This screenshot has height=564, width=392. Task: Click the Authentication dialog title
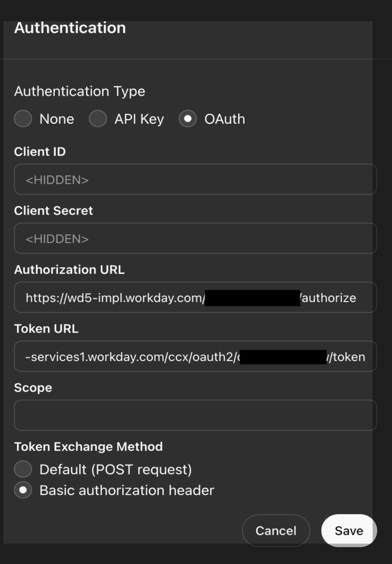[70, 27]
